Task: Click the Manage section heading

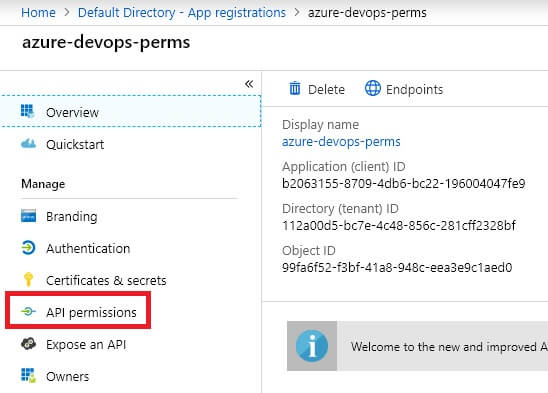Action: coord(43,184)
